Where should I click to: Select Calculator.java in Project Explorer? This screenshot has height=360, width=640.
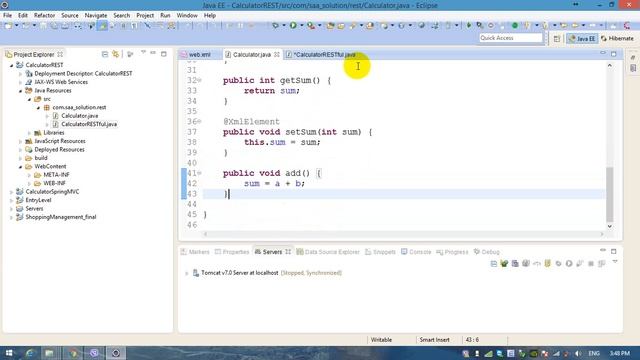click(80, 116)
